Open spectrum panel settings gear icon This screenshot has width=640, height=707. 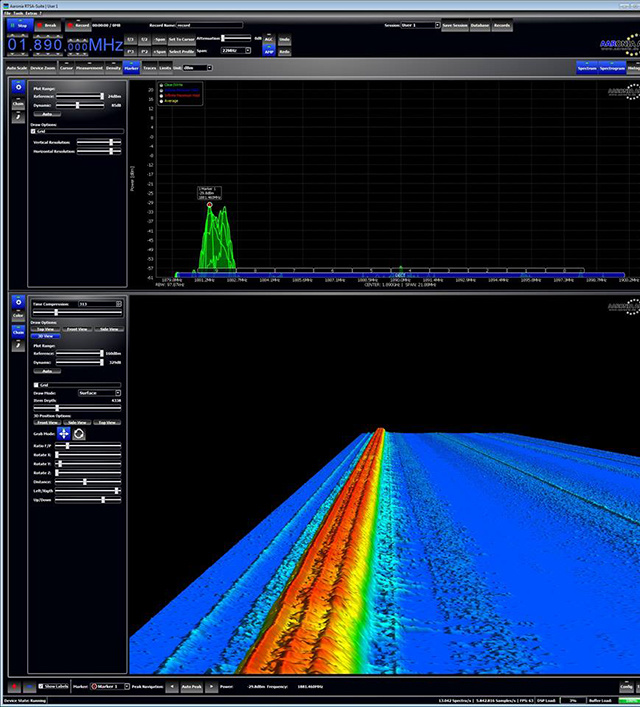tap(18, 87)
